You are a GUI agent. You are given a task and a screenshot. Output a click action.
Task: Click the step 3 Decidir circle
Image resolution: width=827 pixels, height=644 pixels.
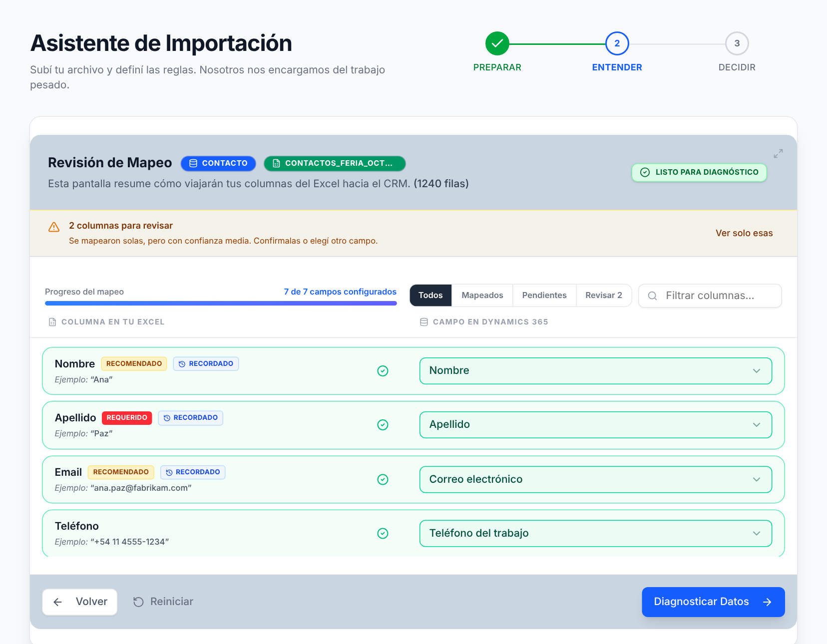[737, 43]
